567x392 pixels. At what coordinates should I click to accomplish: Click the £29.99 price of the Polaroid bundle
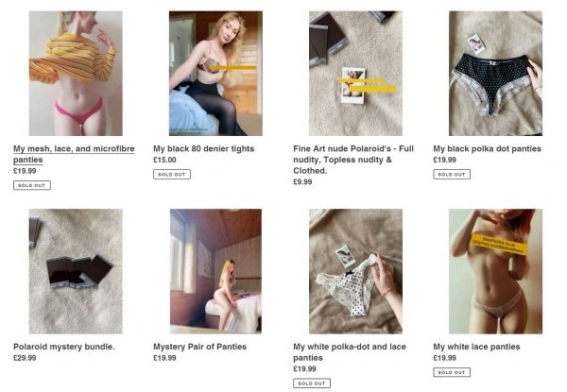point(24,358)
